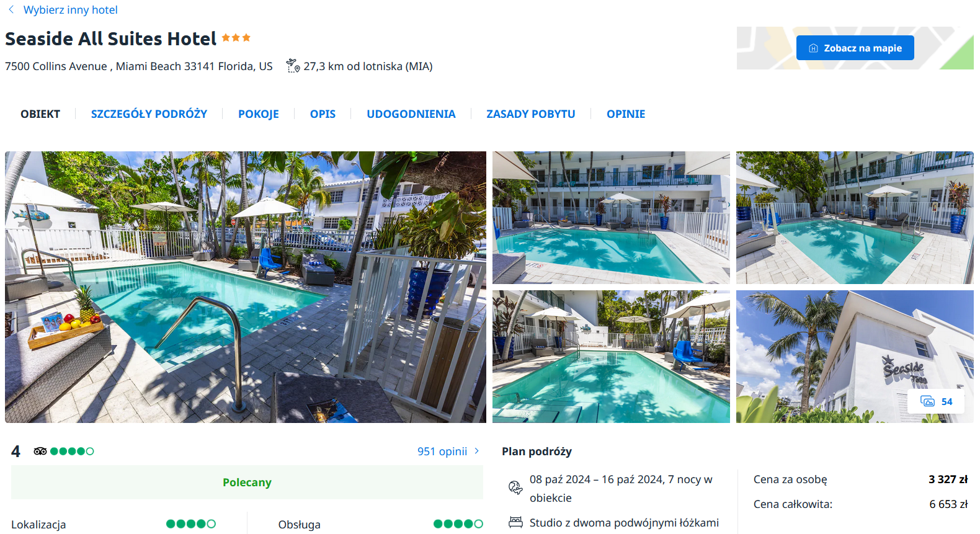Select the UDOGODNIENIA tab

point(411,114)
